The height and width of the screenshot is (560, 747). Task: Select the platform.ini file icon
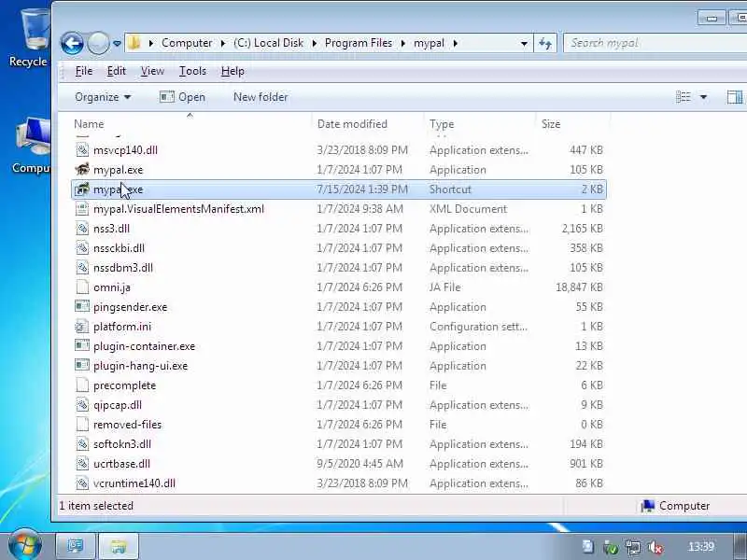pyautogui.click(x=82, y=326)
